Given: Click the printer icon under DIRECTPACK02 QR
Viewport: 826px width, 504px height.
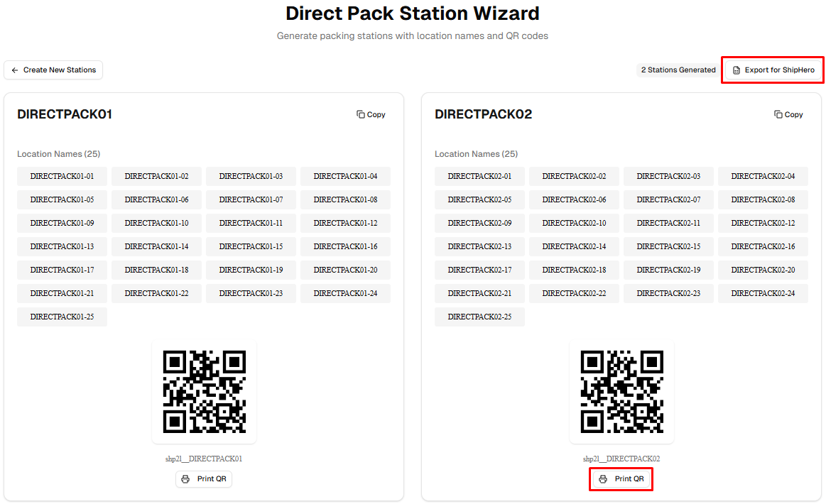Looking at the screenshot, I should 603,479.
